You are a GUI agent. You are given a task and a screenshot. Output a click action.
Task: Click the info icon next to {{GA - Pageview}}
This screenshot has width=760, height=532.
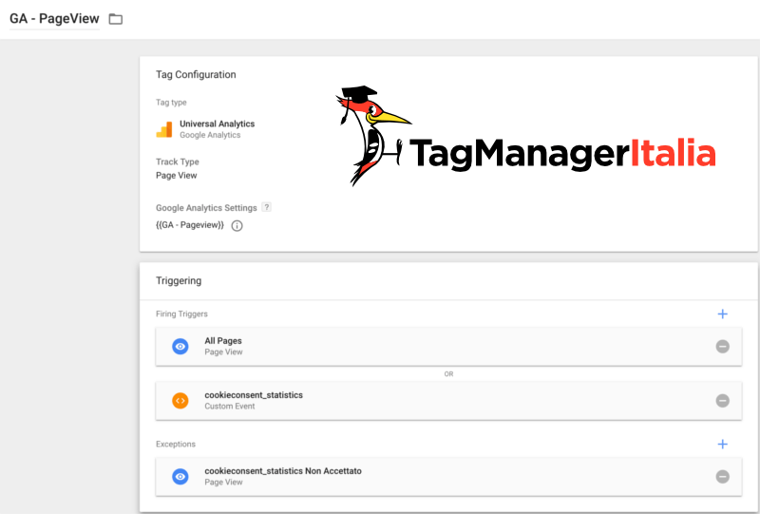pos(237,226)
